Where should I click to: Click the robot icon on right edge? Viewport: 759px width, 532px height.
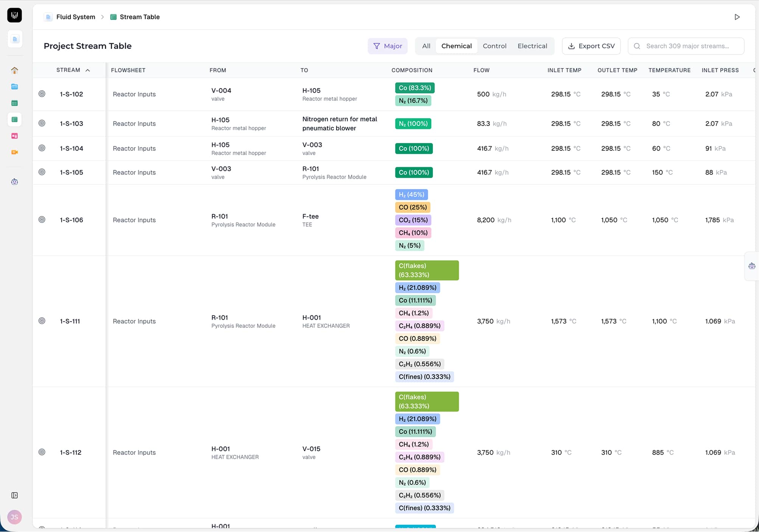click(x=751, y=266)
